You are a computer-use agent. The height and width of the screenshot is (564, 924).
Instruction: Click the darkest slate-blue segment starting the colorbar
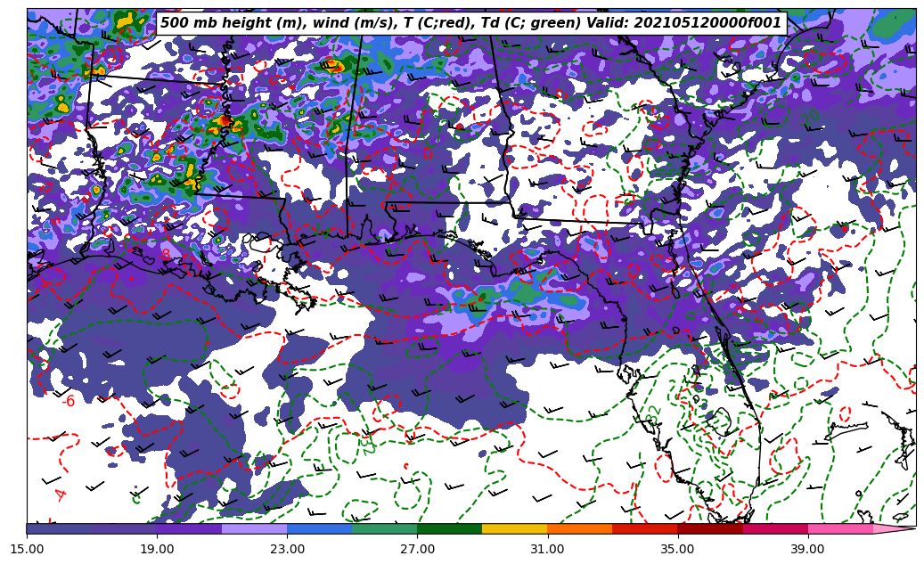(59, 529)
